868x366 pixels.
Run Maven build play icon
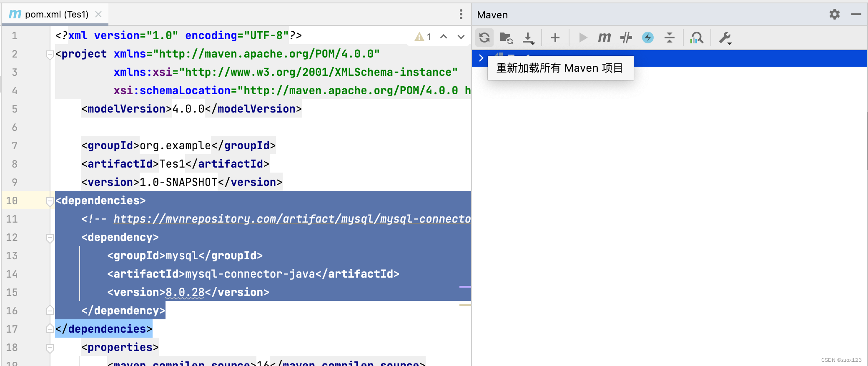[583, 38]
